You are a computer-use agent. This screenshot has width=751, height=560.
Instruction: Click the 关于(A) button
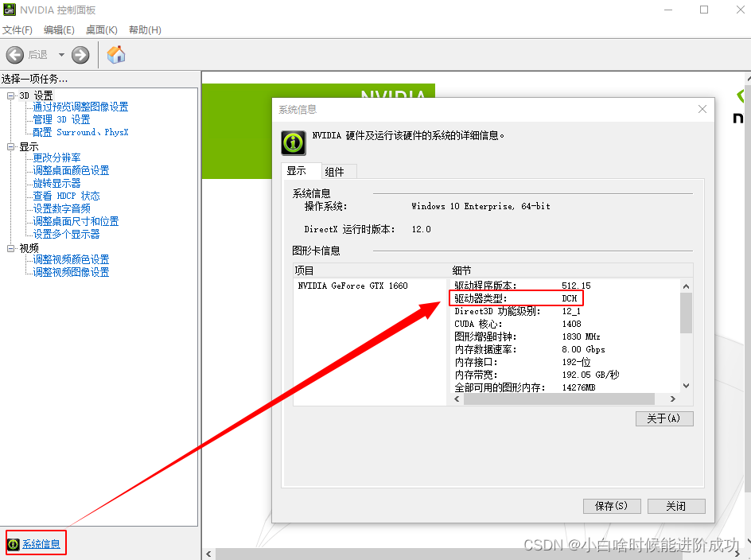(x=664, y=418)
